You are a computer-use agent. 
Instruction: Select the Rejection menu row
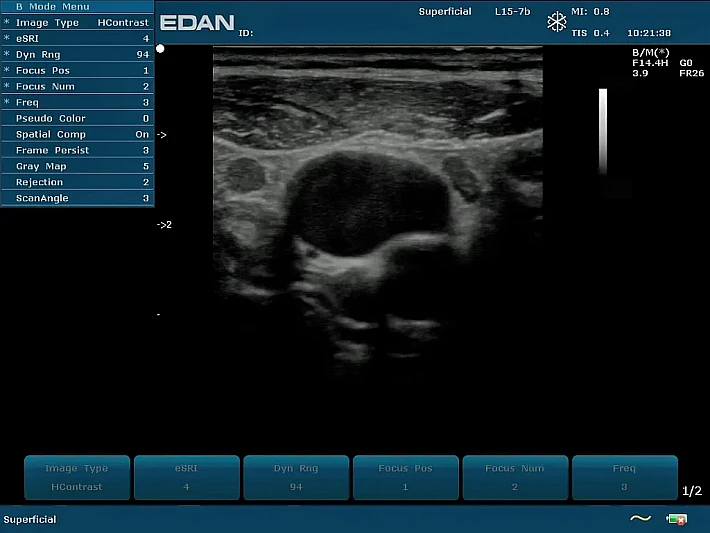tap(78, 182)
